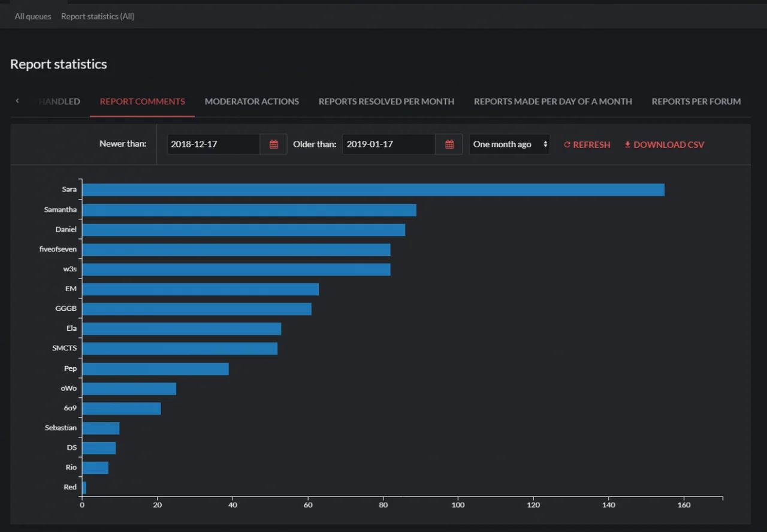Image resolution: width=767 pixels, height=532 pixels.
Task: Click Samantha's bar in the chart
Action: tap(249, 210)
